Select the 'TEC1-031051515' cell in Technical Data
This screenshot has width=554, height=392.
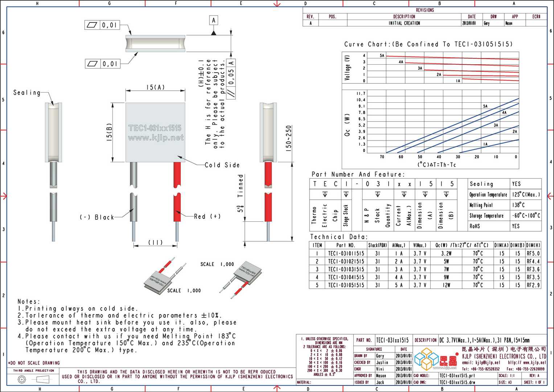(346, 285)
